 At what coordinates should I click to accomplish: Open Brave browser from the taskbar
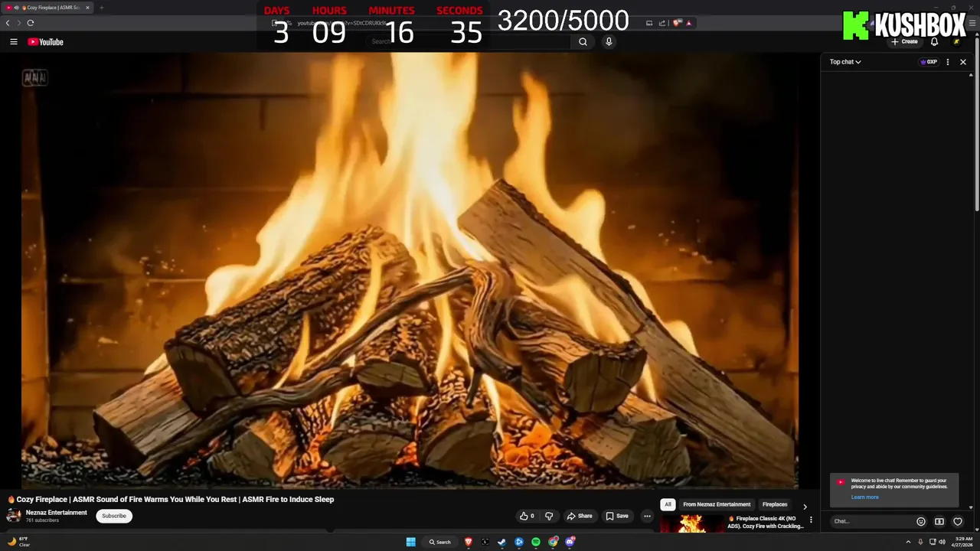pos(469,542)
